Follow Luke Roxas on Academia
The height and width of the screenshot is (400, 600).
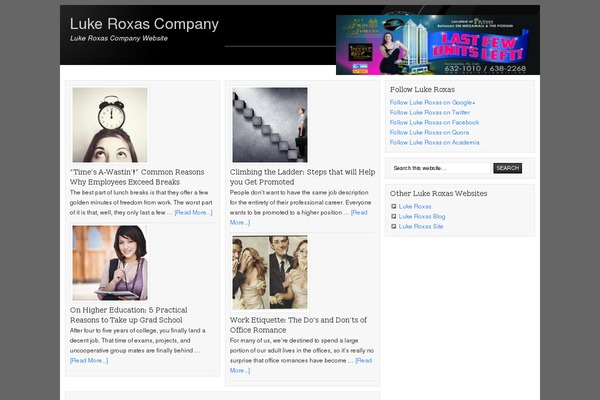434,142
